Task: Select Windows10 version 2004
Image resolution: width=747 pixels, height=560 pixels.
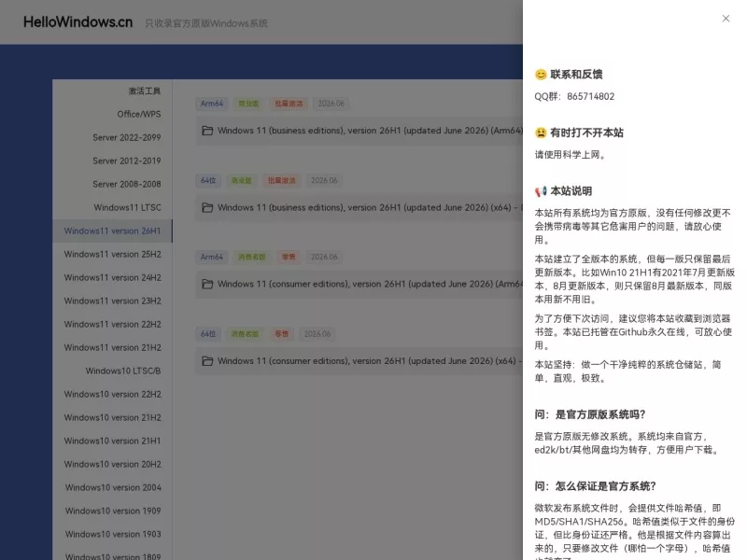Action: point(113,487)
